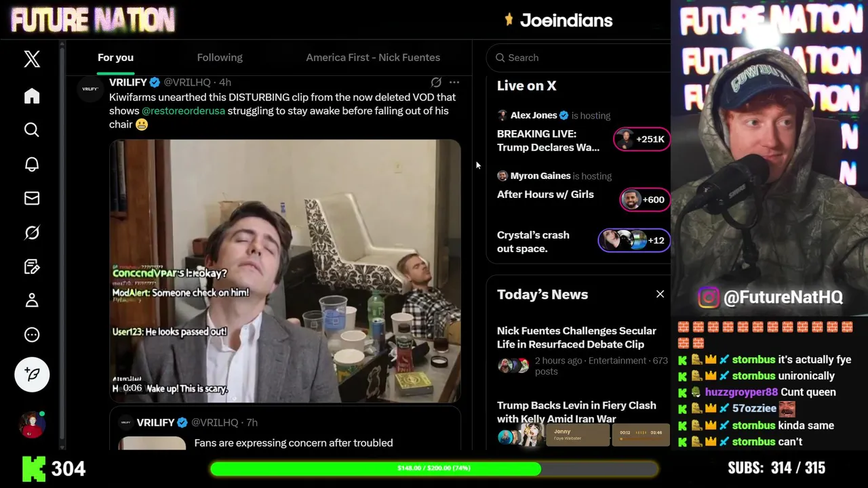Join the +251K listeners live badge
Image resolution: width=868 pixels, height=488 pixels.
(x=642, y=139)
